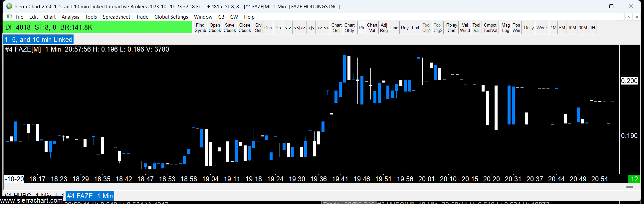Switch chart to Daily timeframe
The width and height of the screenshot is (644, 204).
(x=529, y=28)
